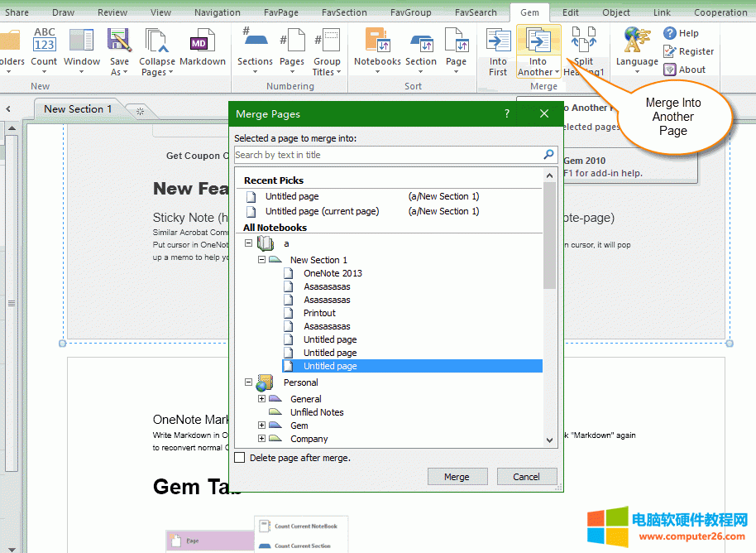Click the Search by text in title field

point(387,155)
